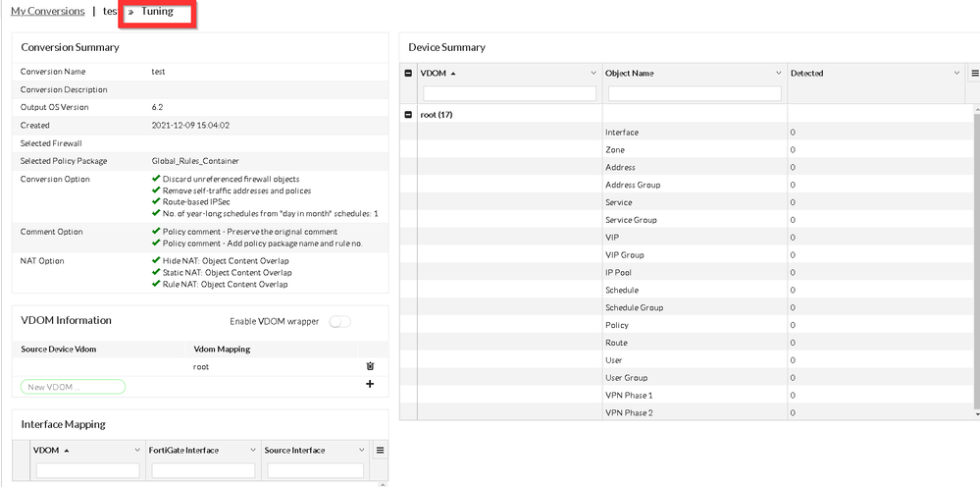Image resolution: width=980 pixels, height=487 pixels.
Task: Click the test breadcrumb item
Action: (x=110, y=12)
